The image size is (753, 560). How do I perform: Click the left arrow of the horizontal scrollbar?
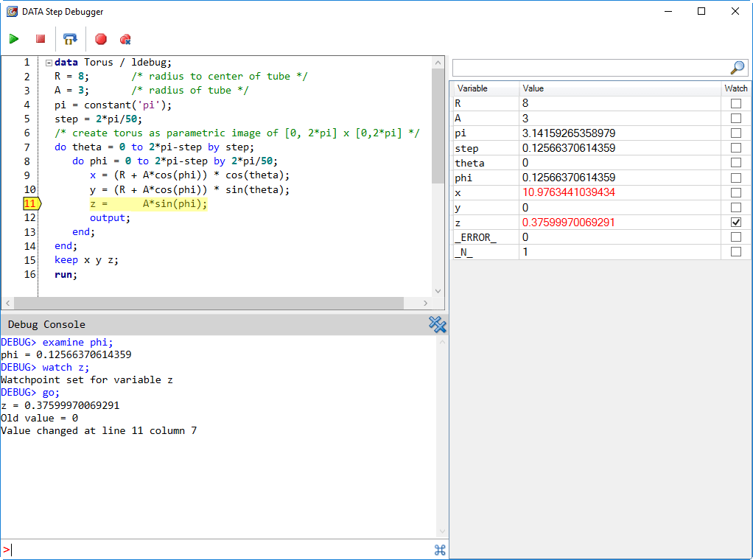coord(7,303)
